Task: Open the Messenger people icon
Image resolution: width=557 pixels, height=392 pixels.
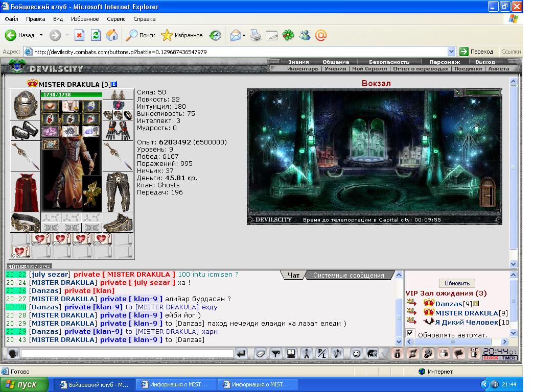Action: (x=305, y=35)
